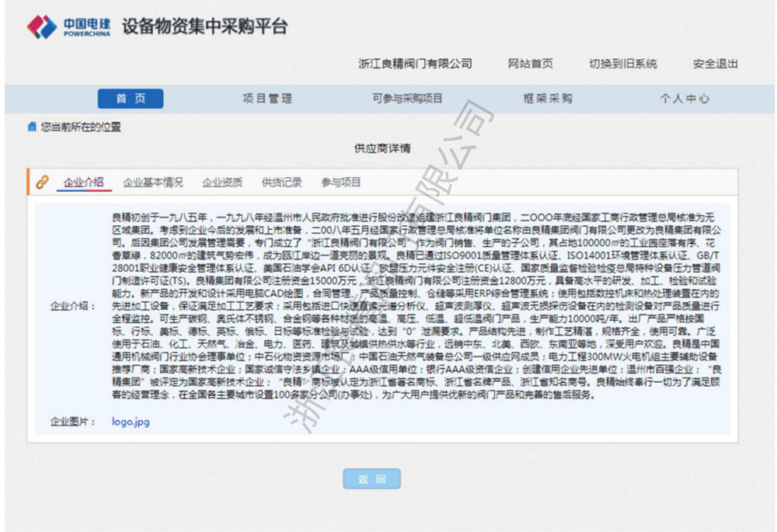Click the orange chain link icon
Viewport: 777px width, 532px height.
click(x=43, y=183)
